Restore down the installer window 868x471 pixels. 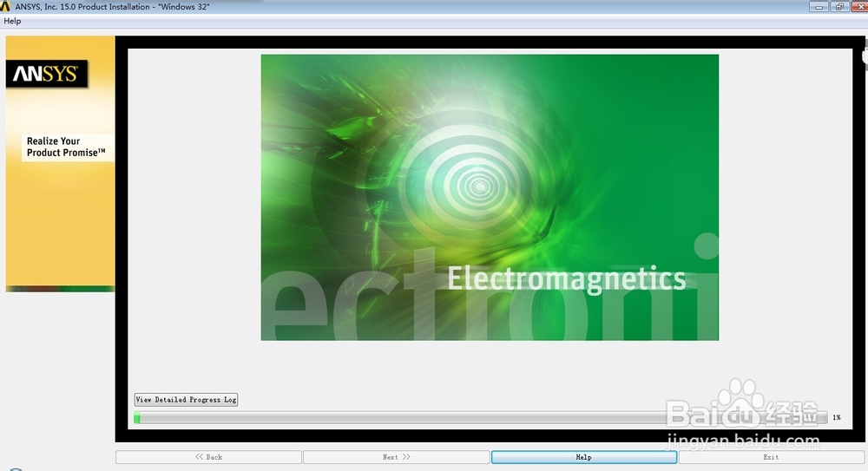click(x=839, y=7)
